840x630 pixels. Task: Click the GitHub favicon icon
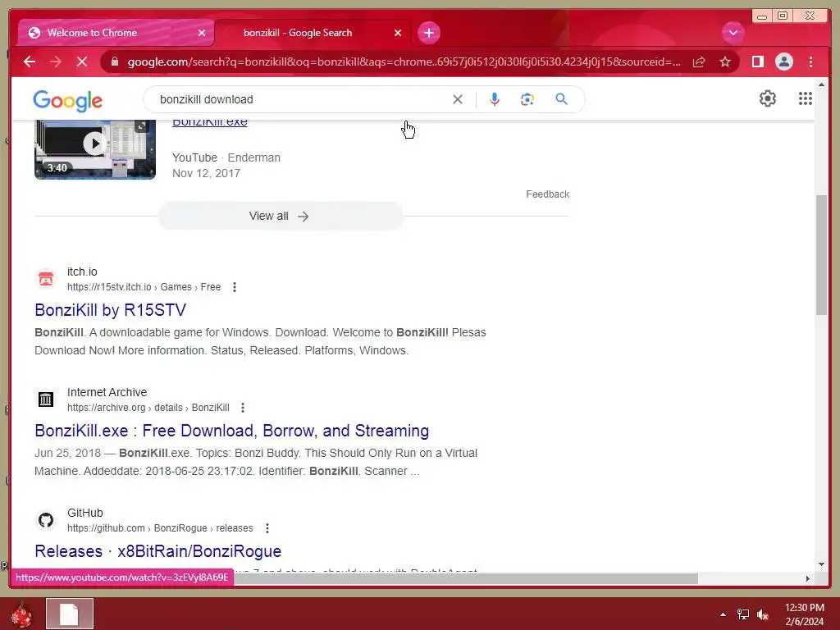(x=46, y=520)
